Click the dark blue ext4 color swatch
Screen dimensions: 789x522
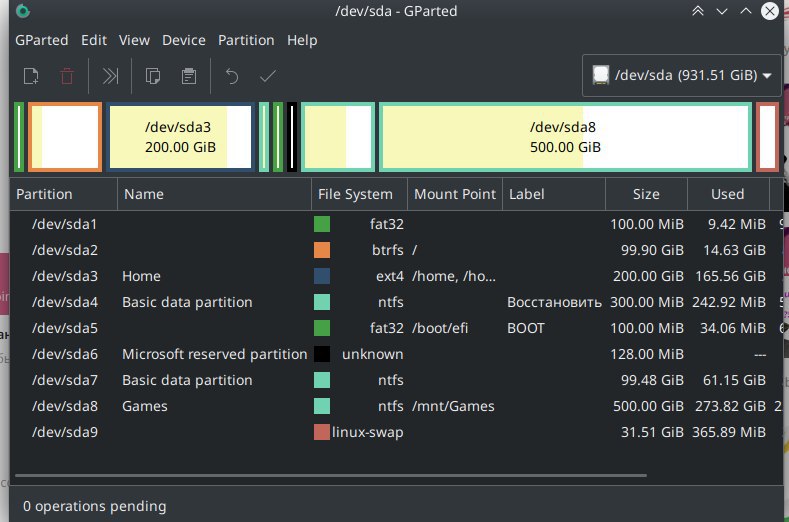pyautogui.click(x=322, y=276)
